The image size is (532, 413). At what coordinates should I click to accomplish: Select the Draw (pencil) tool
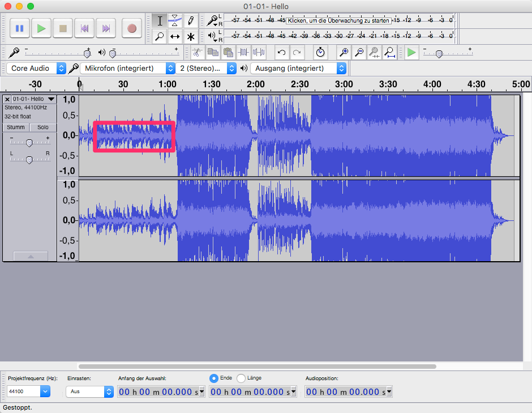[x=191, y=21]
